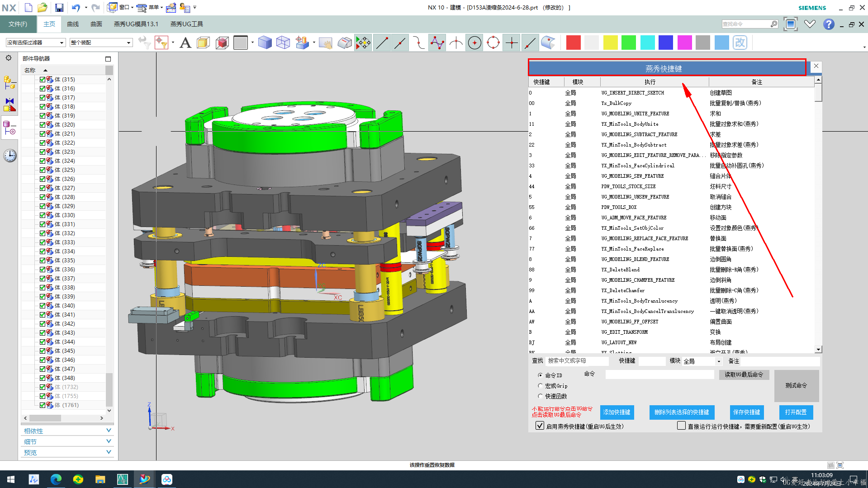
Task: Select the 命令ID radio button
Action: click(540, 375)
